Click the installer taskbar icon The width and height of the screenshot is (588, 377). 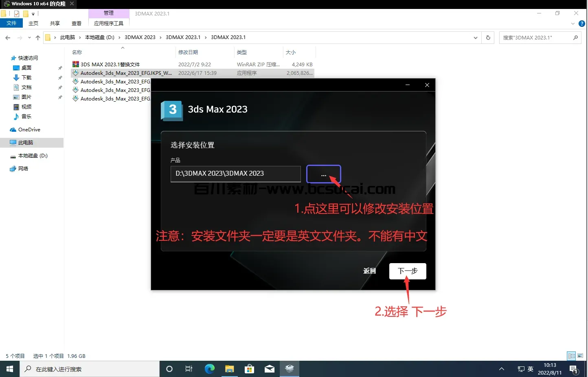click(x=290, y=369)
